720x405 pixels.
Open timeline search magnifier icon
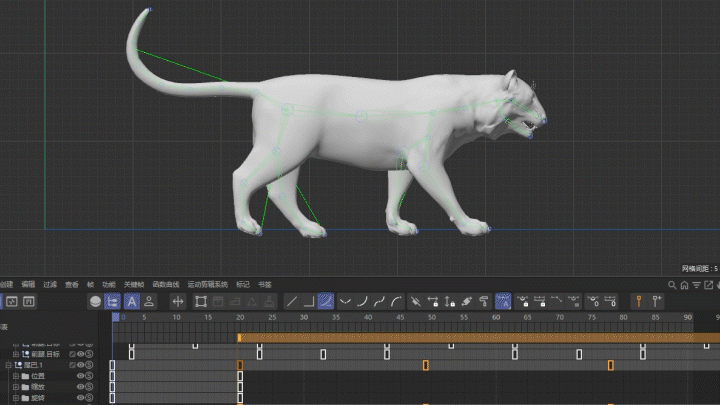point(672,285)
